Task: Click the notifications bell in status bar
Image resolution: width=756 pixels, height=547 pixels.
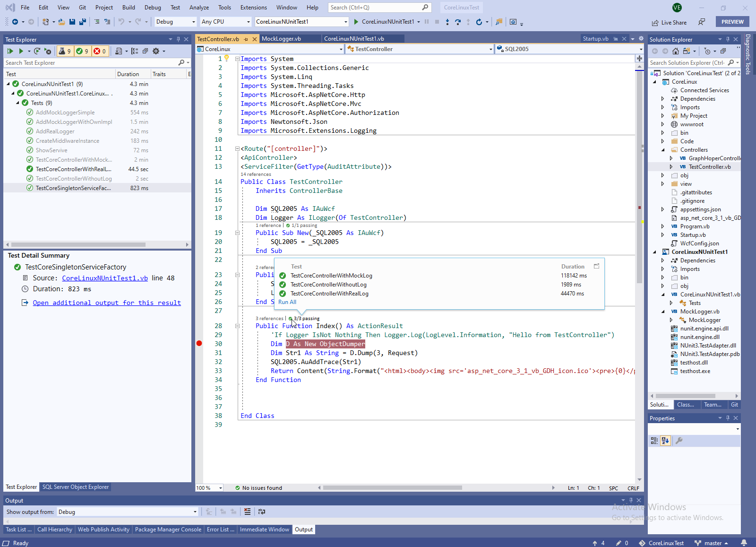Action: [744, 543]
